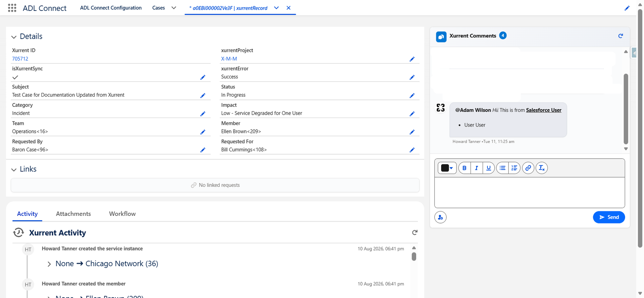Image resolution: width=644 pixels, height=298 pixels.
Task: Click the isXurrentSync checkmark
Action: click(15, 77)
